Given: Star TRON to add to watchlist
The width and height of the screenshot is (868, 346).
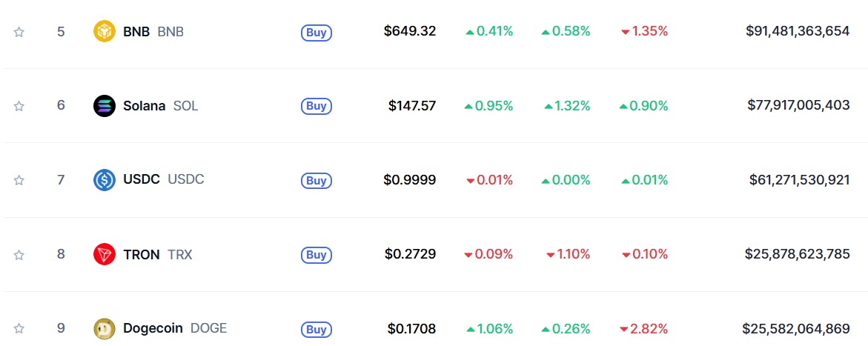Looking at the screenshot, I should pos(19,255).
